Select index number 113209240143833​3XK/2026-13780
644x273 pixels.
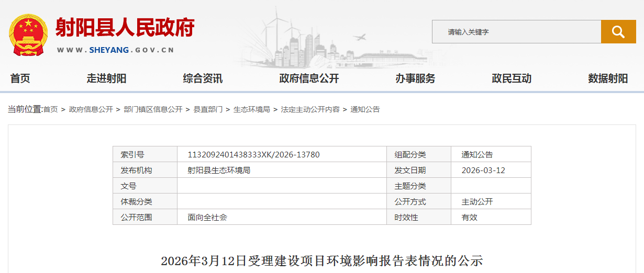[253, 154]
